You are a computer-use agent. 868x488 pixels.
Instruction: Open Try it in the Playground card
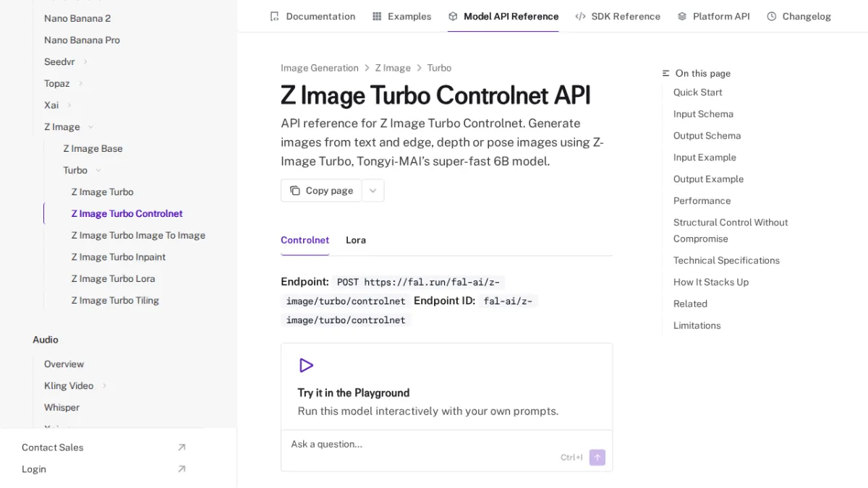[x=446, y=387]
